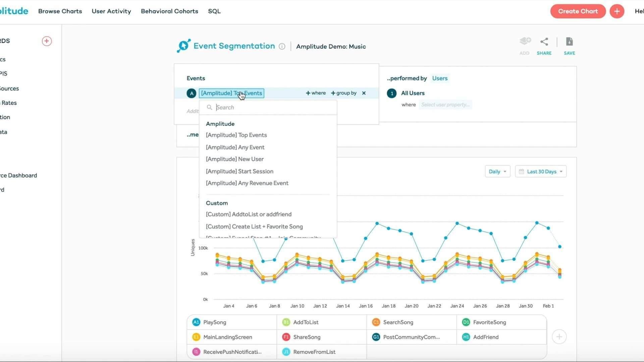Open the [Amplitude] Top Events event selector
Image resolution: width=644 pixels, height=362 pixels.
pos(231,93)
